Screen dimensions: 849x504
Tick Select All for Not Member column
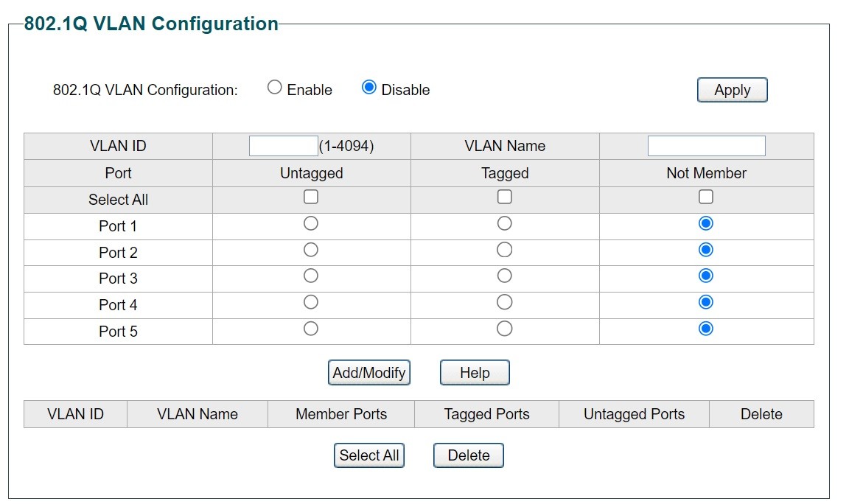pos(706,197)
